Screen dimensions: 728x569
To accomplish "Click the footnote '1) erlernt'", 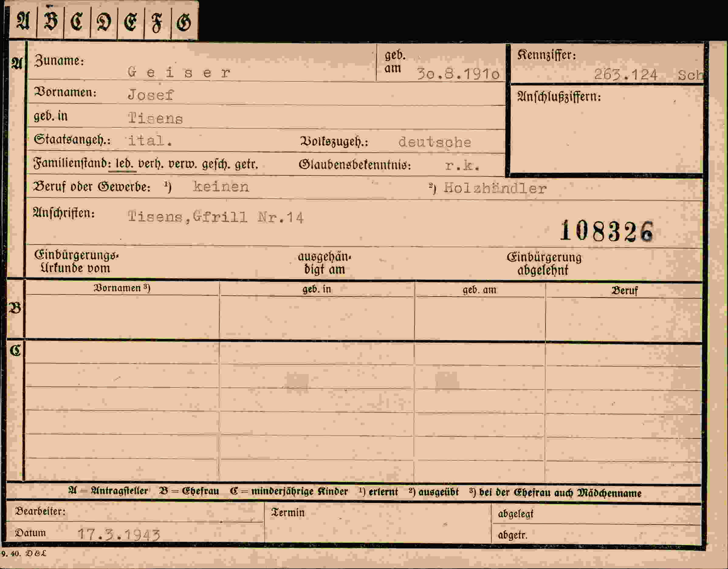I will point(378,492).
